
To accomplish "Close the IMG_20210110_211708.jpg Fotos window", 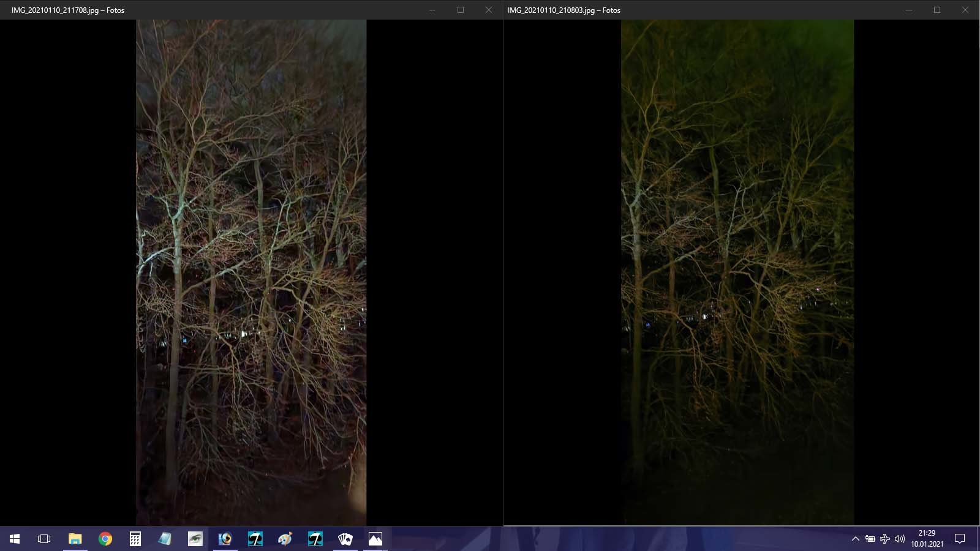I will point(489,10).
